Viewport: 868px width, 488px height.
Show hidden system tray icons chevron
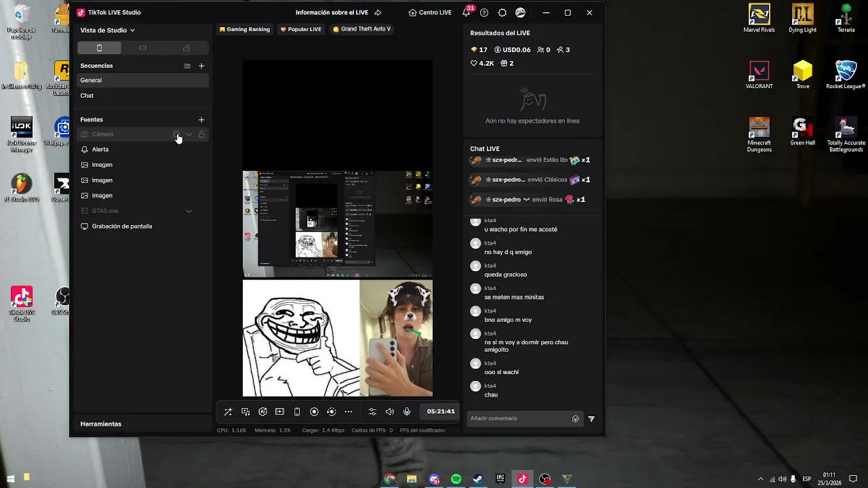pyautogui.click(x=760, y=479)
